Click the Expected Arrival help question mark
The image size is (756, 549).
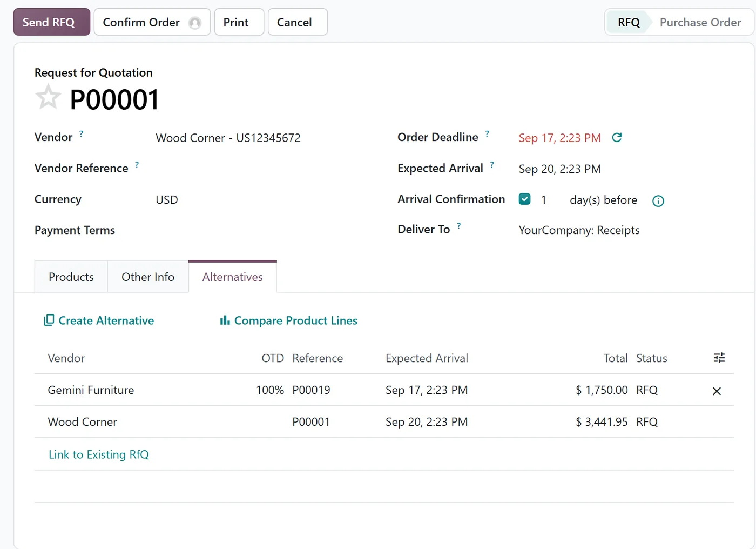click(491, 165)
